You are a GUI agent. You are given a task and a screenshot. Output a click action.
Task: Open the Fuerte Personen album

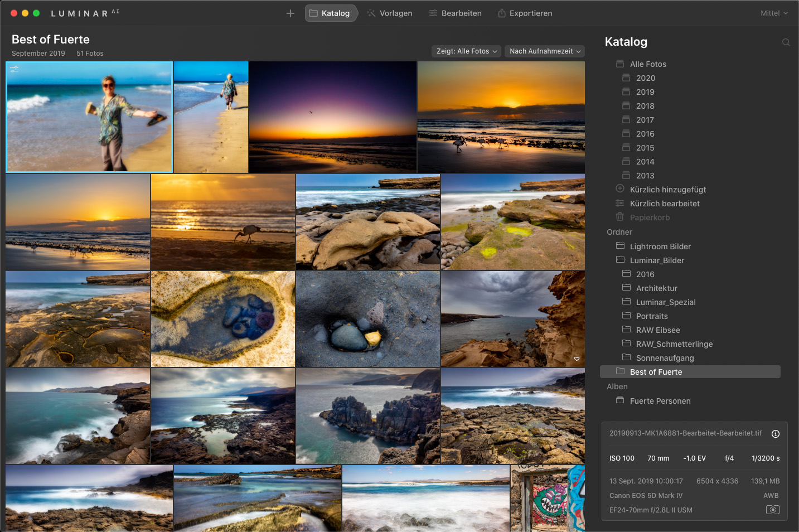point(660,401)
